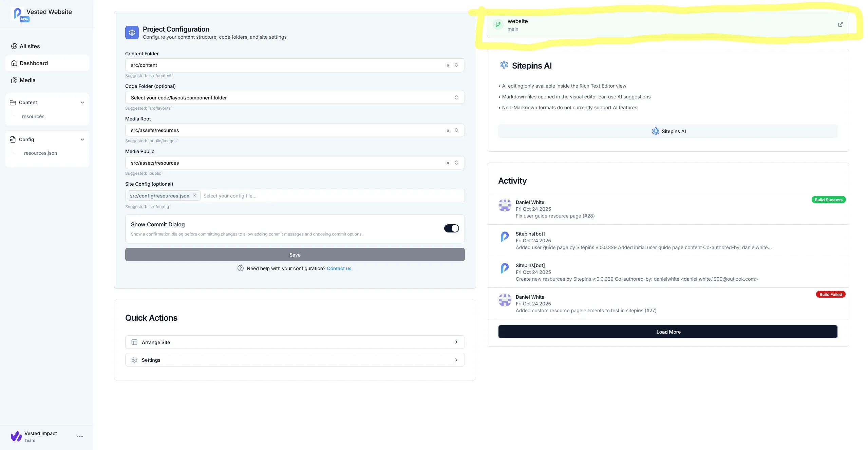Collapse the Content section in sidebar
868x450 pixels.
click(x=82, y=102)
